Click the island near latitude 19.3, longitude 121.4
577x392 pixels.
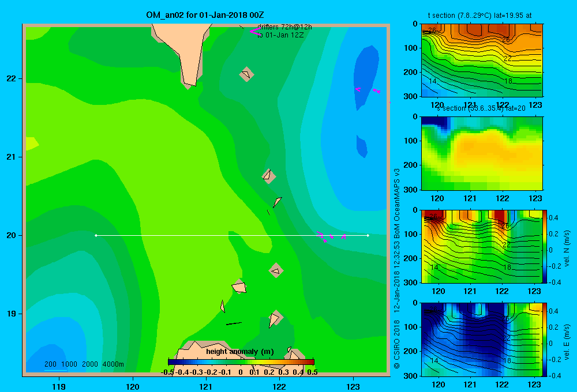(239, 287)
